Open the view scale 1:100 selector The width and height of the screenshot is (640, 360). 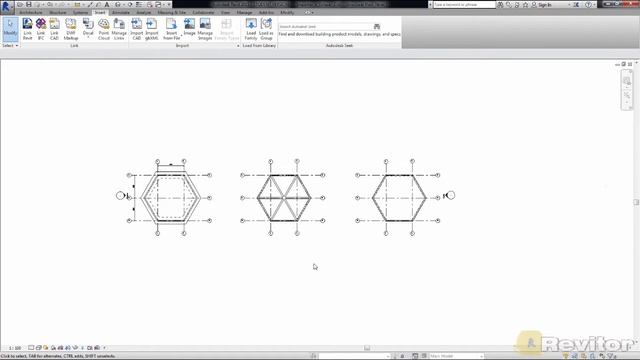[x=15, y=348]
